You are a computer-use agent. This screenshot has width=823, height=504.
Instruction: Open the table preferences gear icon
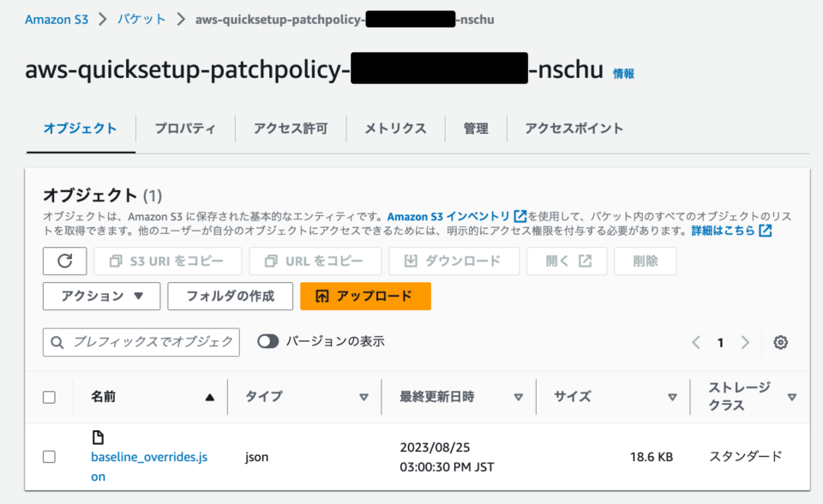click(780, 342)
